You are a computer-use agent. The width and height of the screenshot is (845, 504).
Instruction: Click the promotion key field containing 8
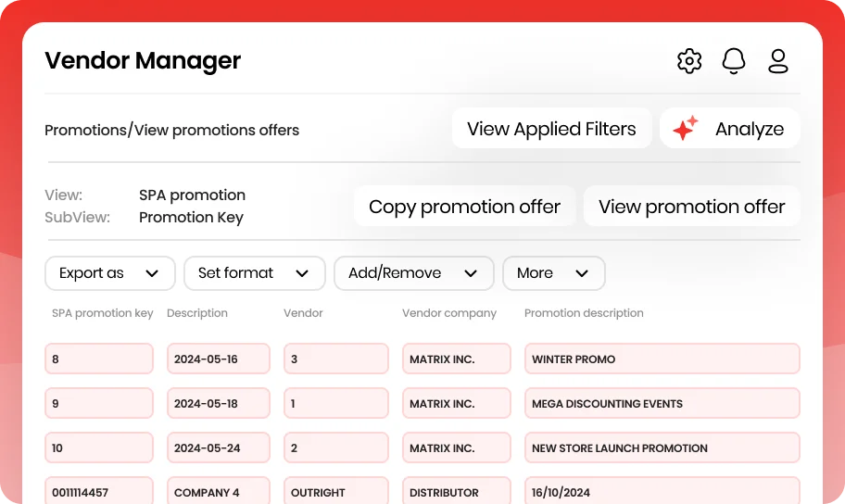tap(99, 359)
